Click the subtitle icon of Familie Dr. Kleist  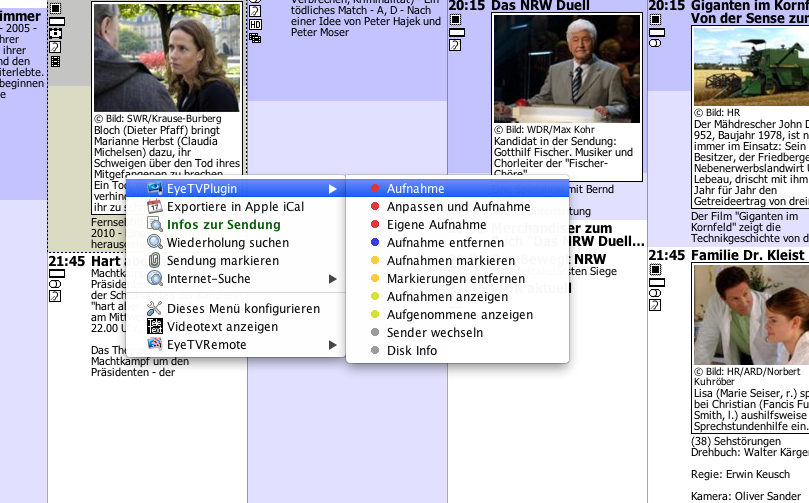(655, 306)
